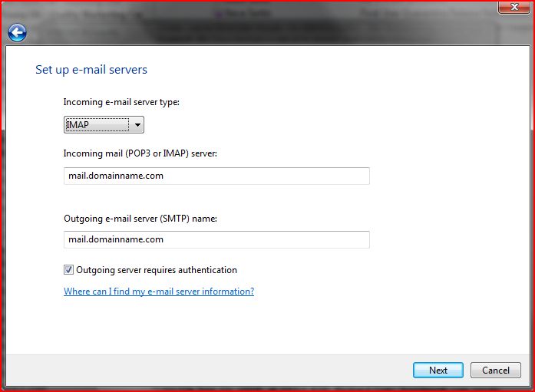Proceed with the Next button
Image resolution: width=535 pixels, height=392 pixels.
(438, 371)
